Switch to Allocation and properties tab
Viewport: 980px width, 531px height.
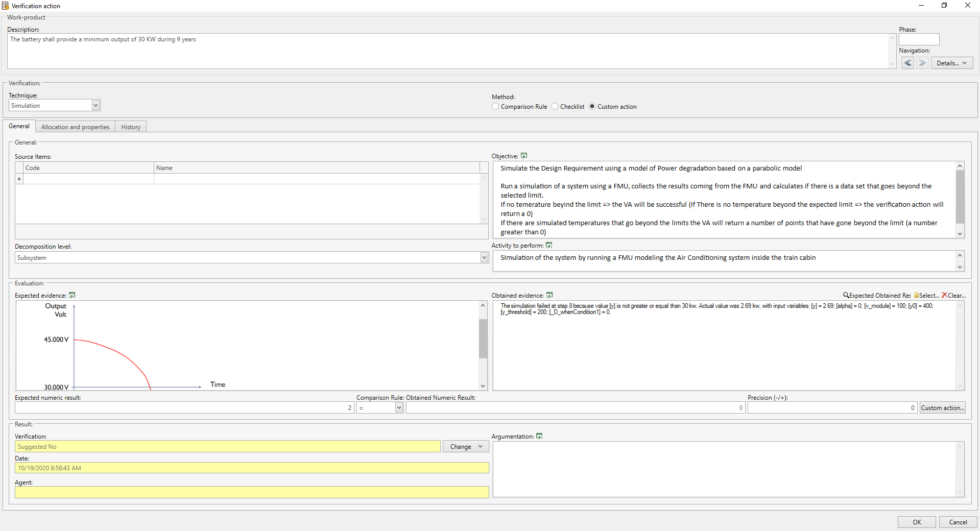pos(75,127)
